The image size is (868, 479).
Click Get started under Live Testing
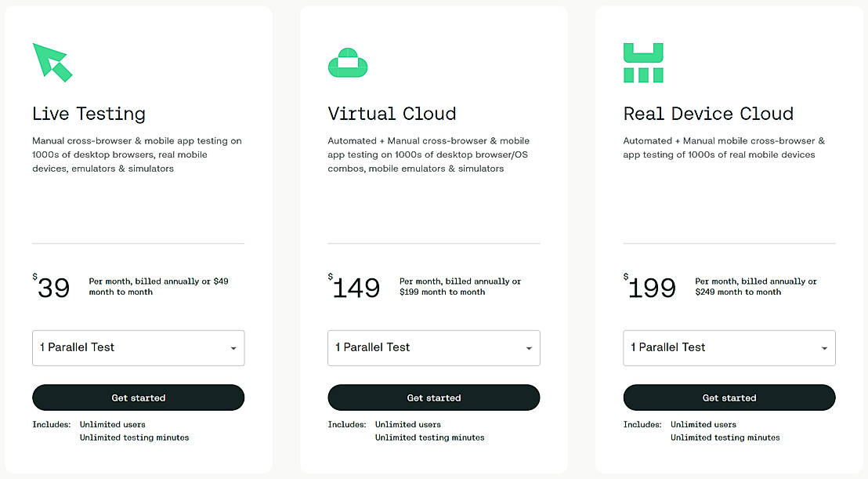(x=139, y=397)
